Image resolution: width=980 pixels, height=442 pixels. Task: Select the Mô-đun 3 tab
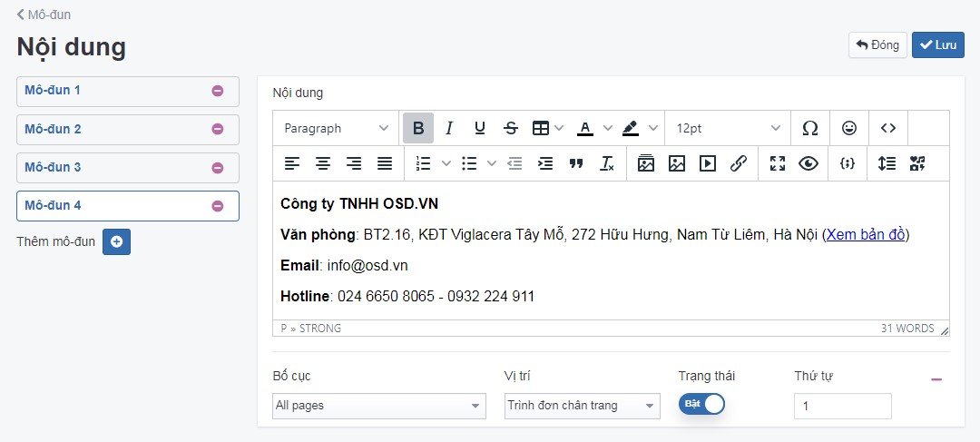point(128,168)
